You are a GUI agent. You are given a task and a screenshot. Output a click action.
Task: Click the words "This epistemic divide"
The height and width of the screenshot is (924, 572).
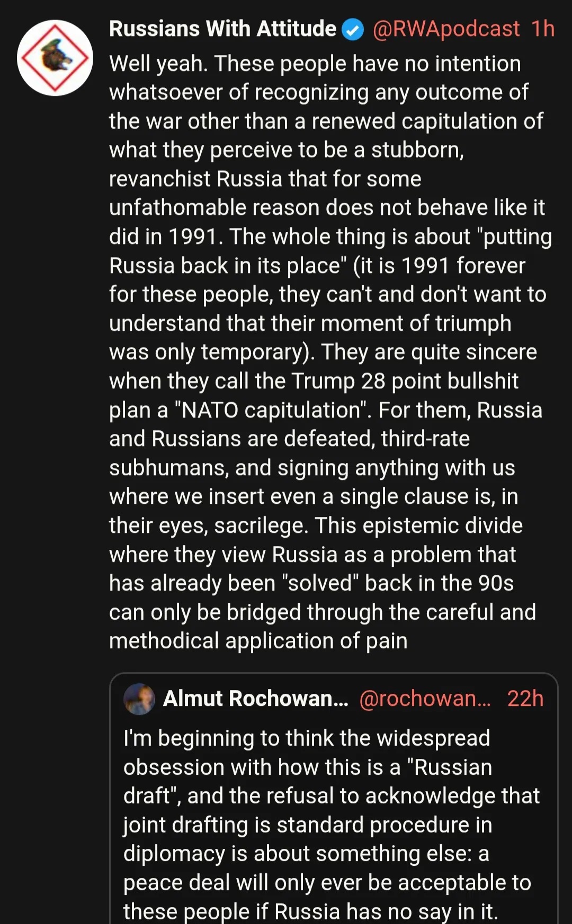(418, 526)
